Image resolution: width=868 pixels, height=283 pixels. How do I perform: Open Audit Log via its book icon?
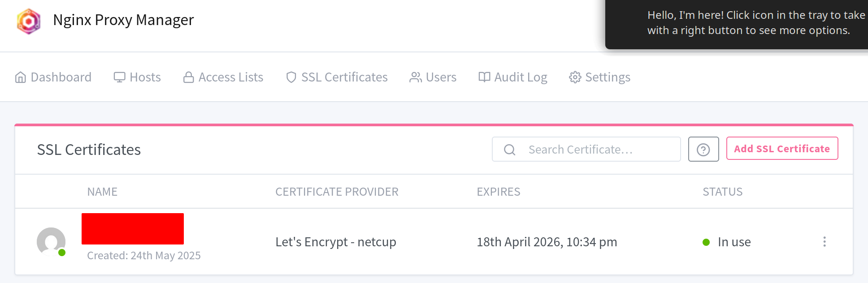tap(484, 77)
